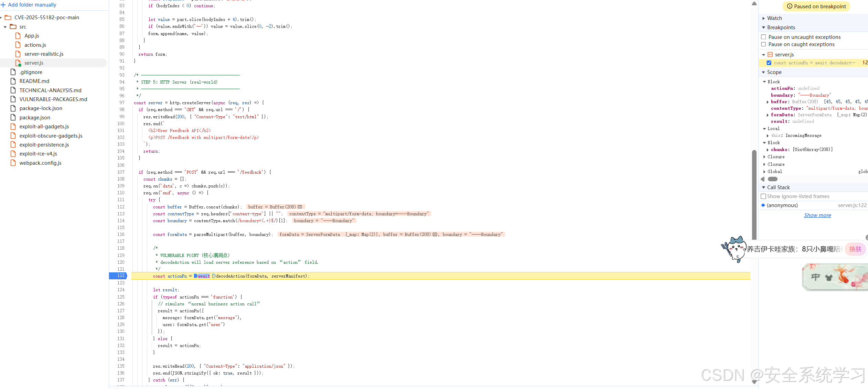Click the webpack.config.js file icon
This screenshot has width=868, height=389.
tap(13, 163)
